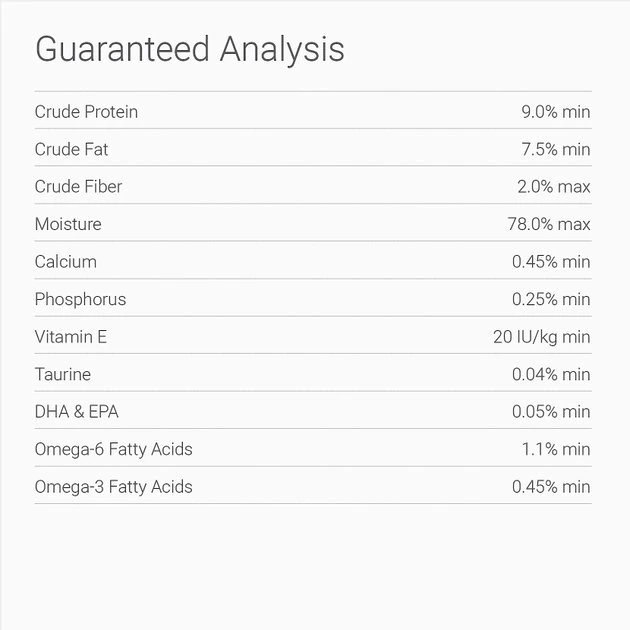The height and width of the screenshot is (630, 630).
Task: Select the 0.05% min DHA value
Action: click(x=551, y=412)
